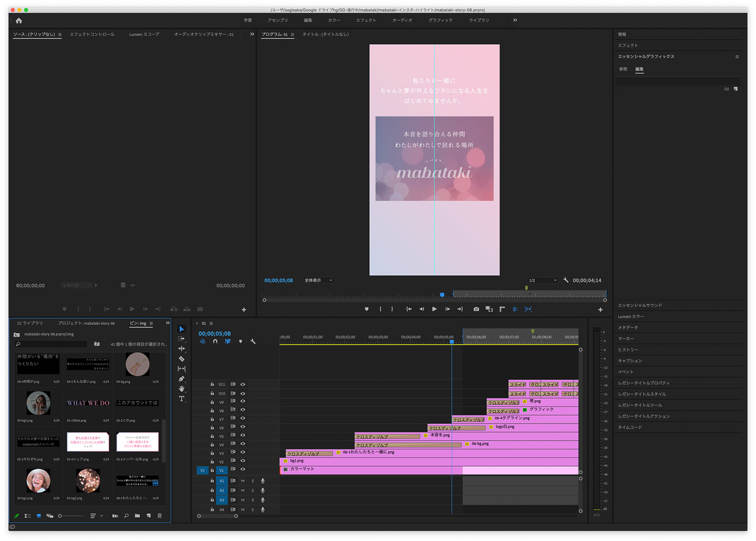
Task: Select the Pen tool
Action: pos(182,379)
